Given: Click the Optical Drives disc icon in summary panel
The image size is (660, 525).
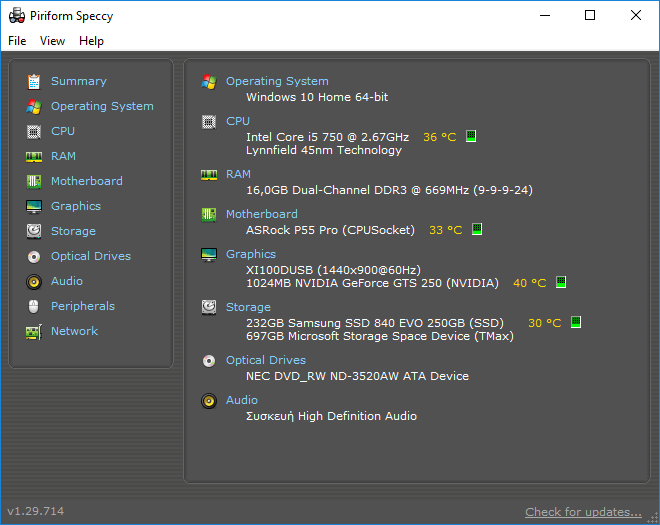Looking at the screenshot, I should pos(209,361).
